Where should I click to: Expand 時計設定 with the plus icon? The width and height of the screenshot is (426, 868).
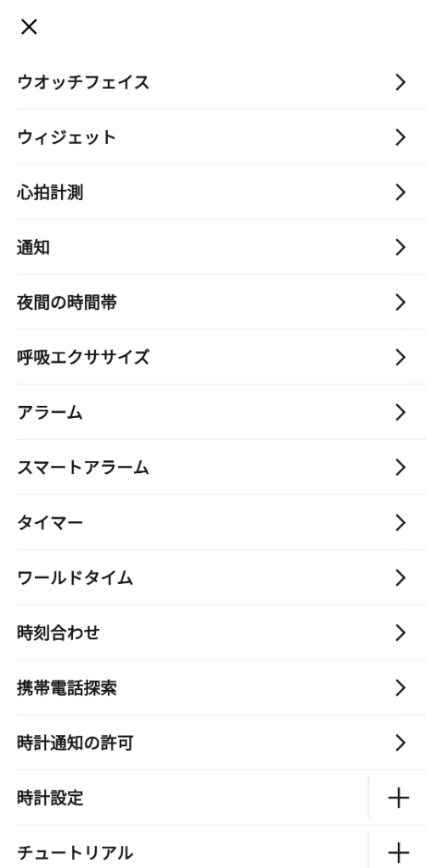click(398, 798)
